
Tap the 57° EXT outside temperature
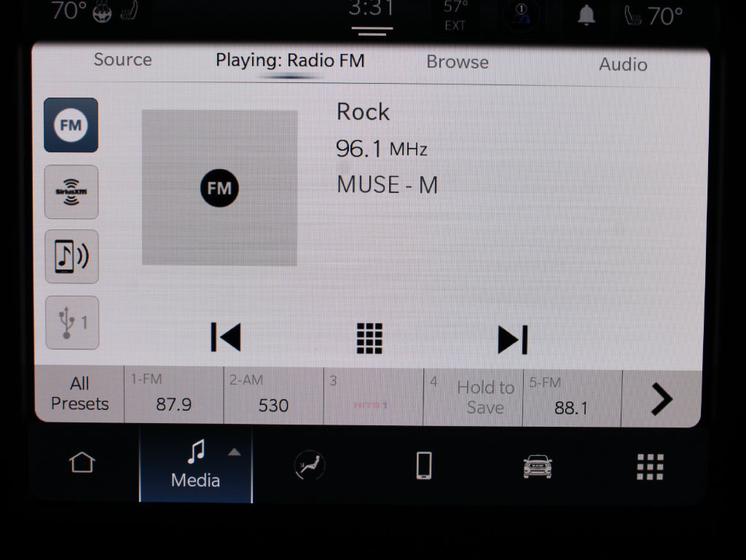click(x=455, y=15)
